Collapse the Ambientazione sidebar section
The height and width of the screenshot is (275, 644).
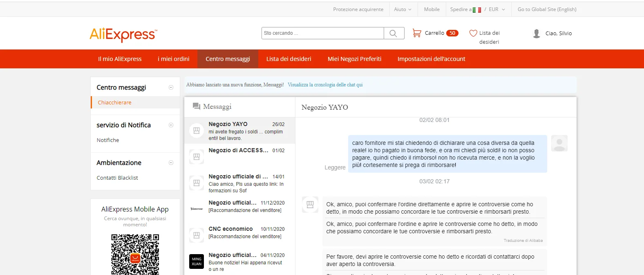click(171, 163)
